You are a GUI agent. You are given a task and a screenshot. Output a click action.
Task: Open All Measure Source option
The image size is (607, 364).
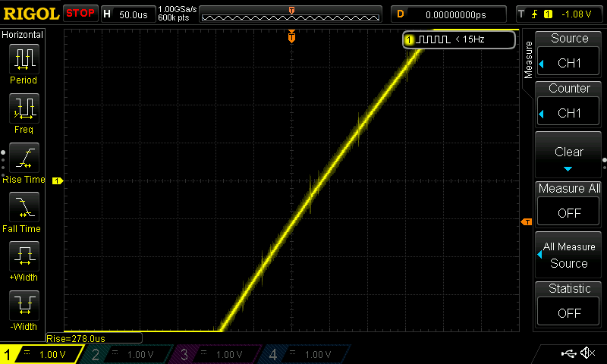pyautogui.click(x=569, y=255)
